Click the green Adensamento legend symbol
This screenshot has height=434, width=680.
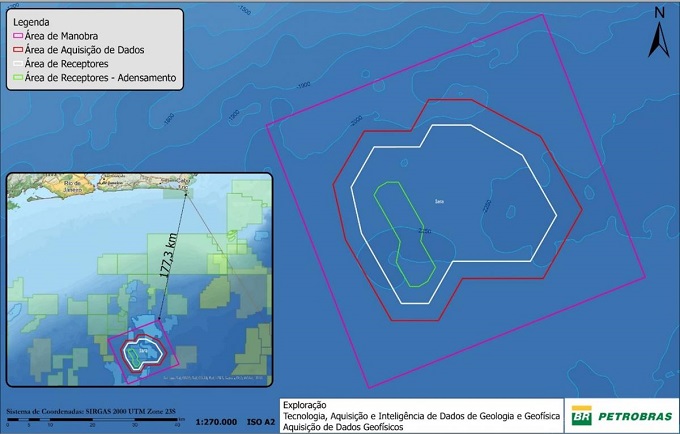click(x=17, y=75)
